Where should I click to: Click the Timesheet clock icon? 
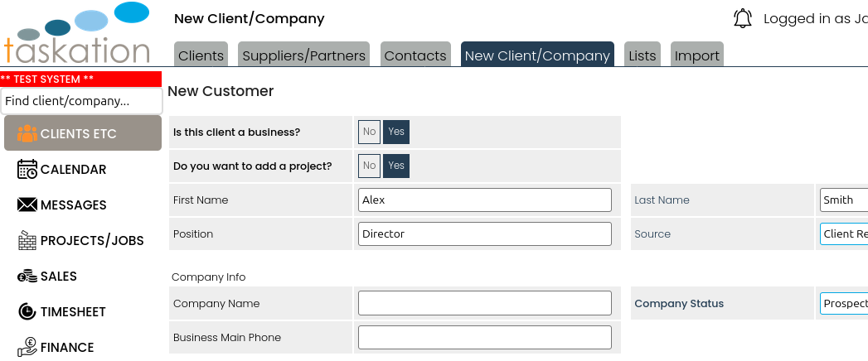[x=27, y=311]
